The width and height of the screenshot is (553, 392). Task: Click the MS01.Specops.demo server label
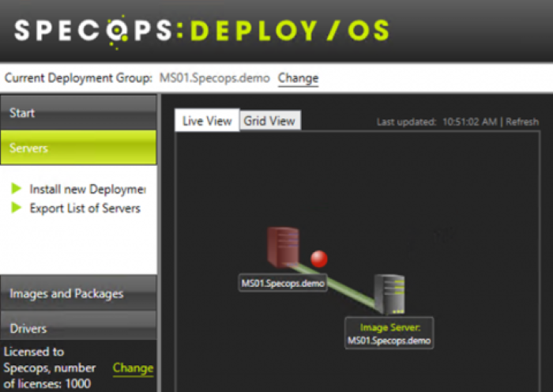[283, 283]
